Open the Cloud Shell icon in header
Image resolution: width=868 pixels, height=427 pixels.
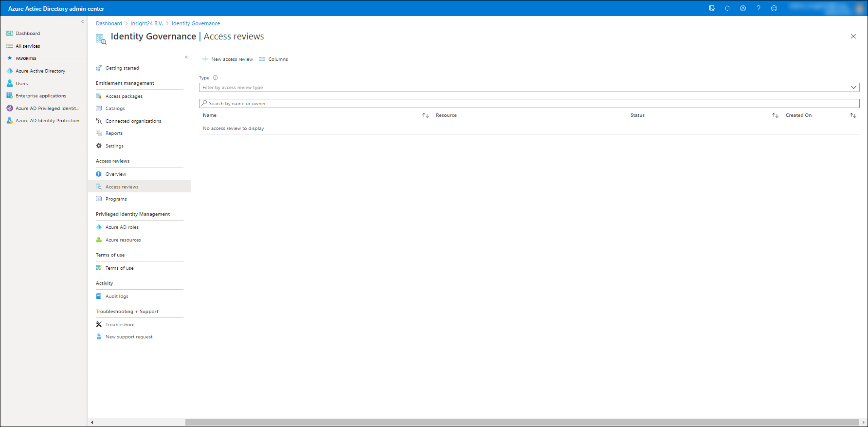pyautogui.click(x=712, y=8)
